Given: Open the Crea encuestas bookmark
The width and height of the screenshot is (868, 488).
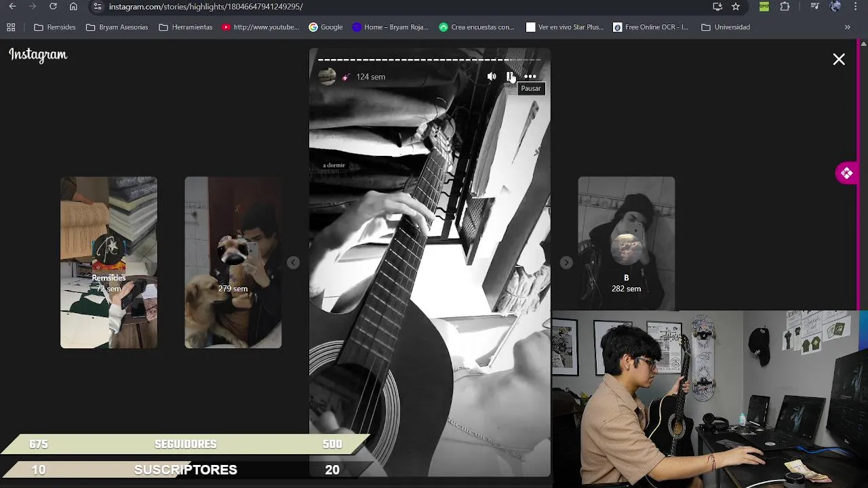Looking at the screenshot, I should click(x=477, y=27).
